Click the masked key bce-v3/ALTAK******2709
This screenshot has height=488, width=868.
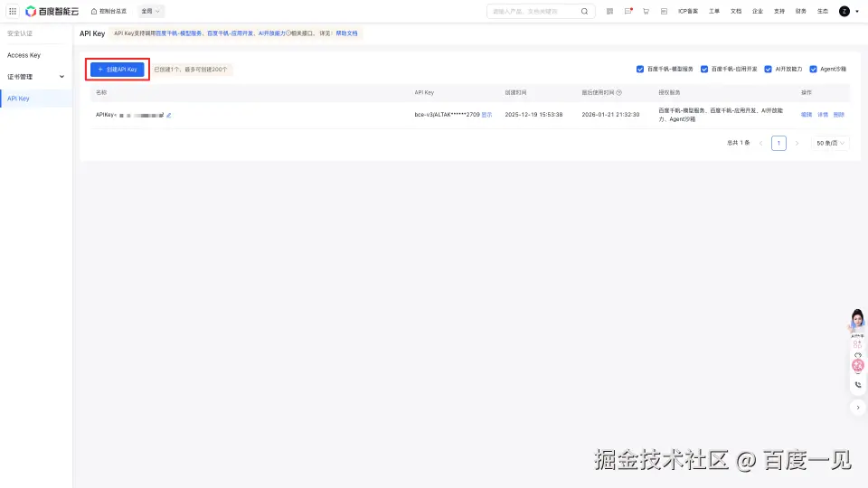click(x=447, y=115)
